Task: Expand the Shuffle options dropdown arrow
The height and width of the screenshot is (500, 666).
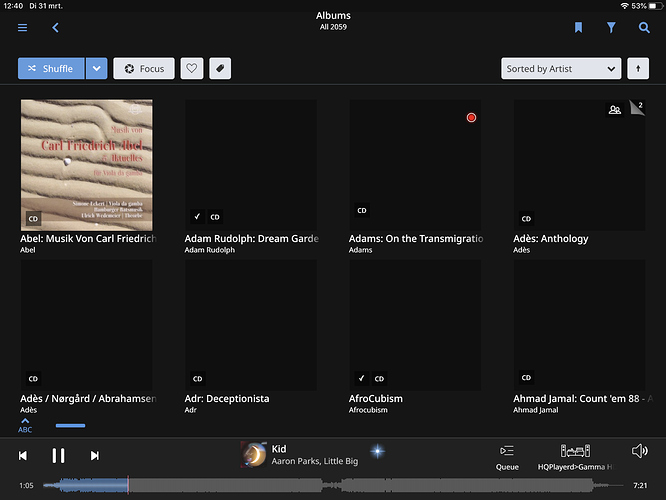Action: pyautogui.click(x=96, y=68)
